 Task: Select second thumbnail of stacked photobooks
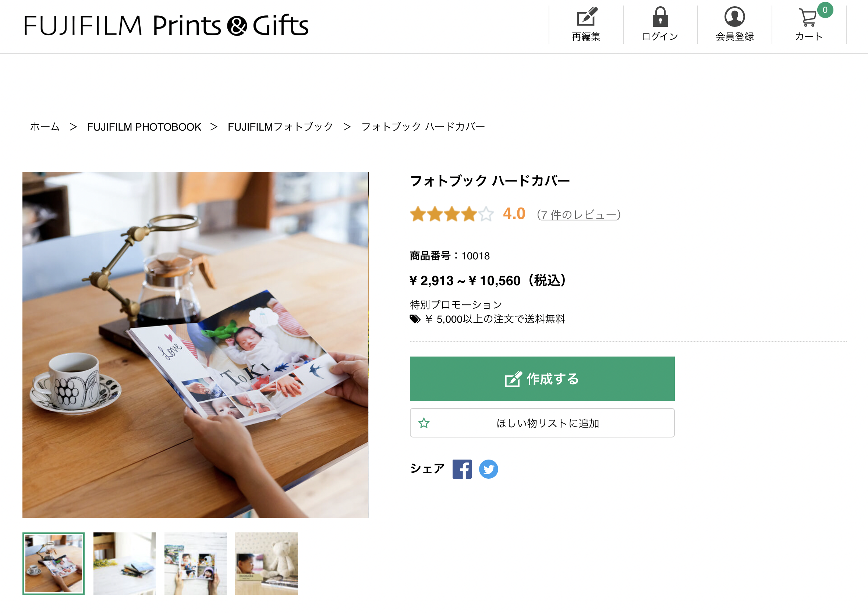[124, 563]
